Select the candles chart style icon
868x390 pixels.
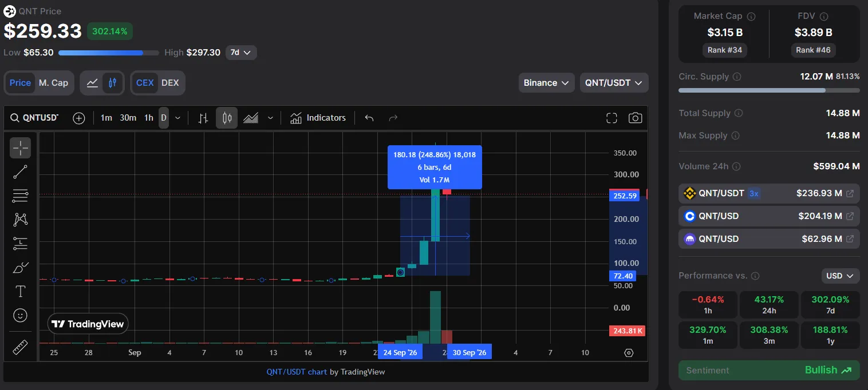(x=227, y=118)
